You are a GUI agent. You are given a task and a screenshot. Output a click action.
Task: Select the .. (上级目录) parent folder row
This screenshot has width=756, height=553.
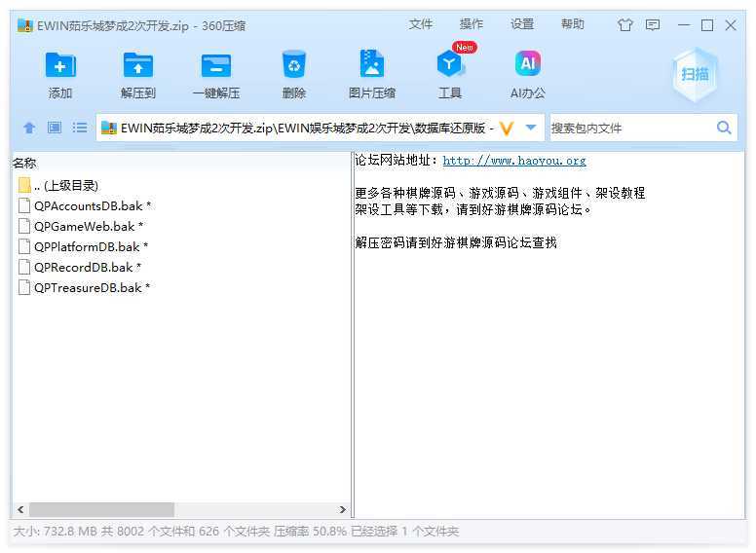pos(57,185)
